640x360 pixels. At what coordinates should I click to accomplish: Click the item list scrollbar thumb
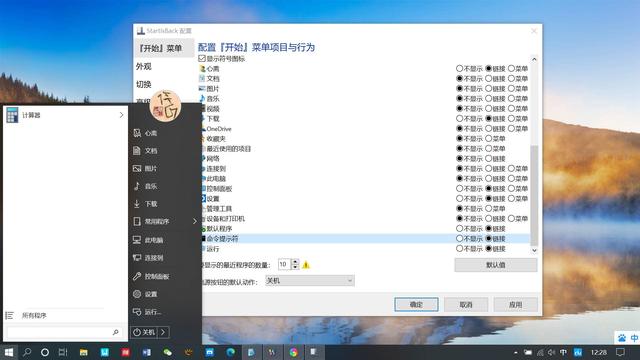534,196
